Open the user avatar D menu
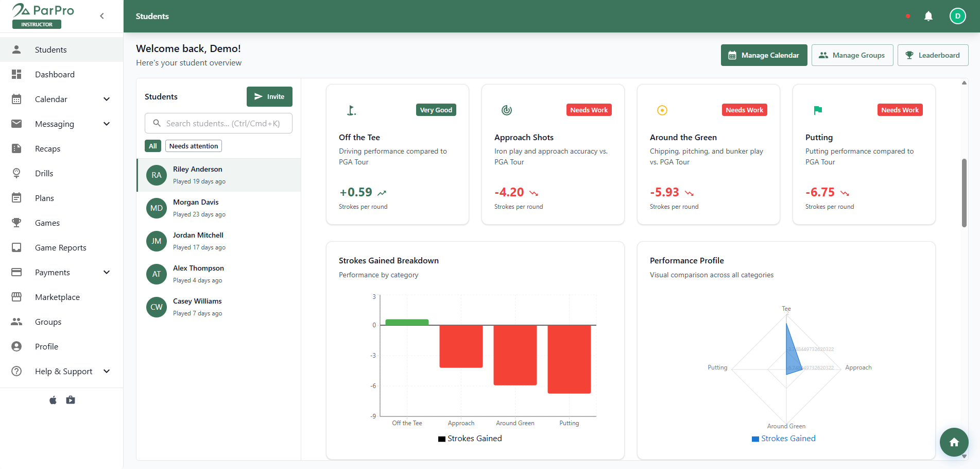Viewport: 980px width, 469px height. pyautogui.click(x=958, y=16)
